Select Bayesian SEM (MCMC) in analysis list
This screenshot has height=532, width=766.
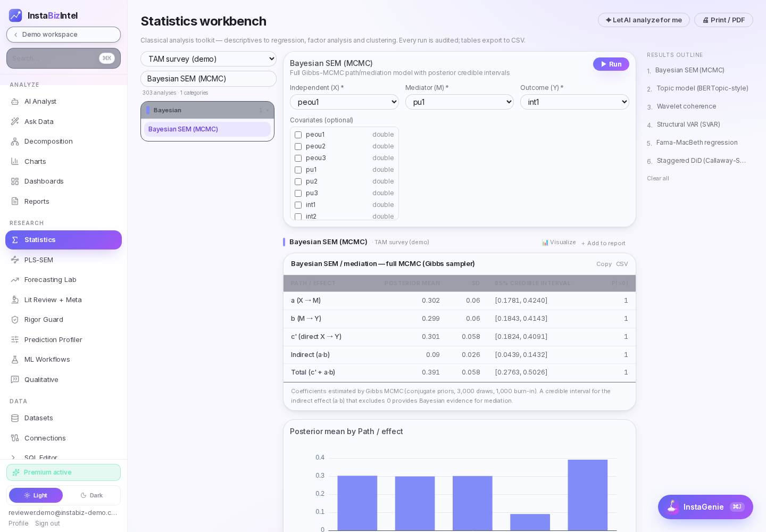coord(207,129)
